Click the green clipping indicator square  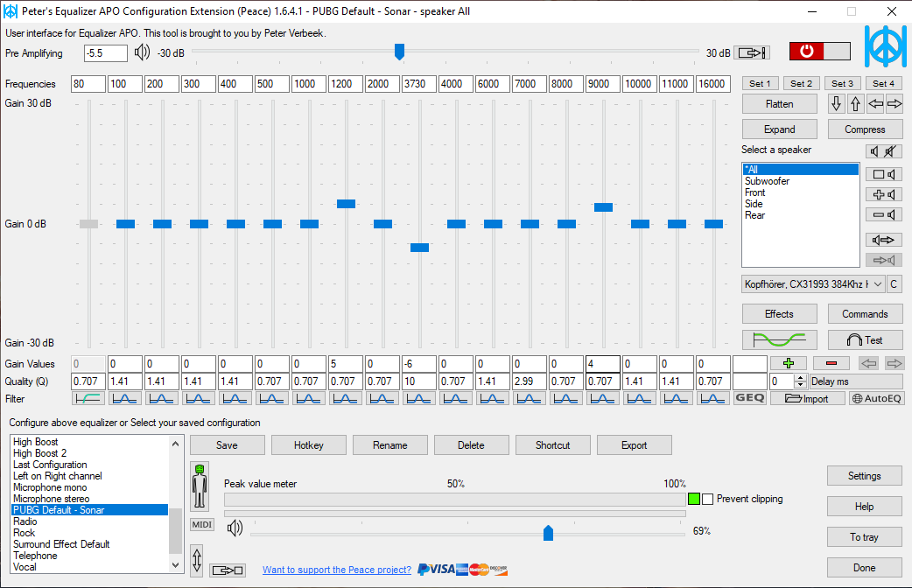693,499
